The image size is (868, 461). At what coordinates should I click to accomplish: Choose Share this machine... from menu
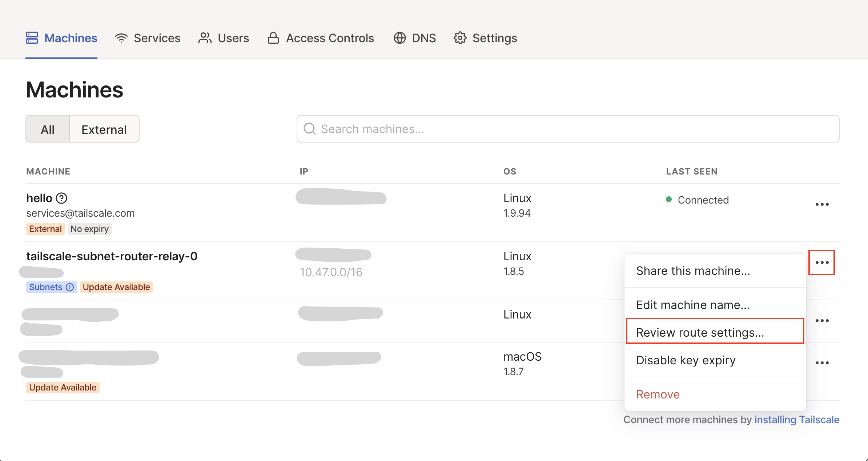(x=715, y=271)
